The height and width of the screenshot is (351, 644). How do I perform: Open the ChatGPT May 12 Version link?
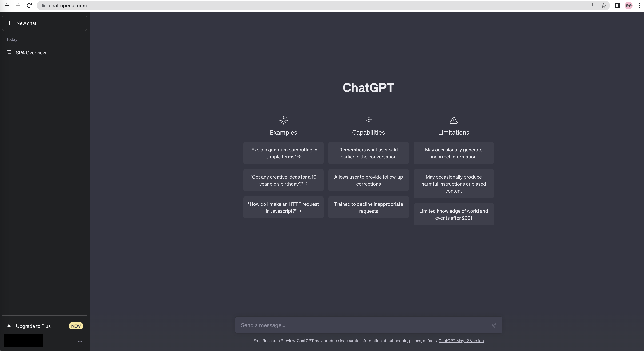tap(461, 341)
